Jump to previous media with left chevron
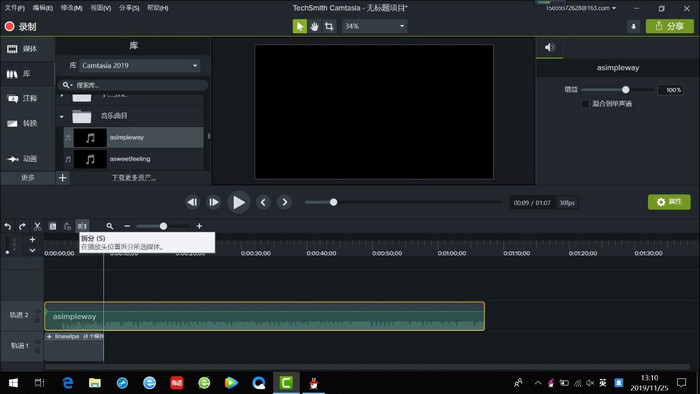The image size is (700, 394). (x=263, y=202)
